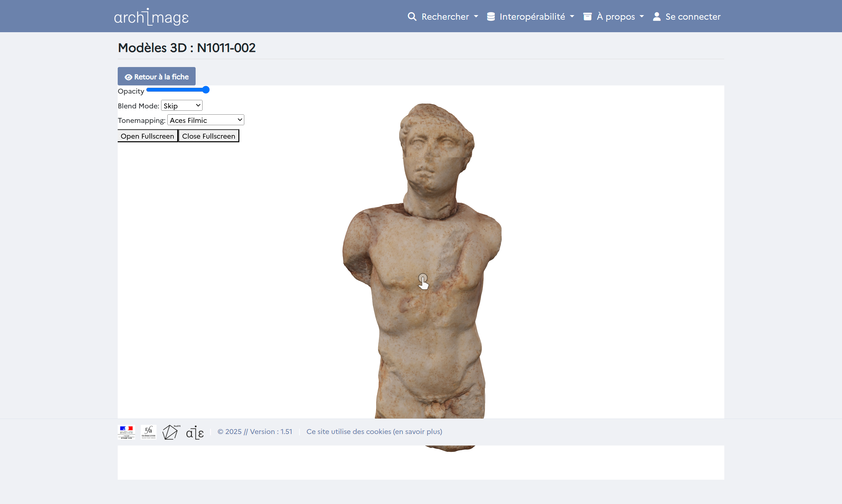
Task: Click the Archimage logo
Action: click(151, 17)
